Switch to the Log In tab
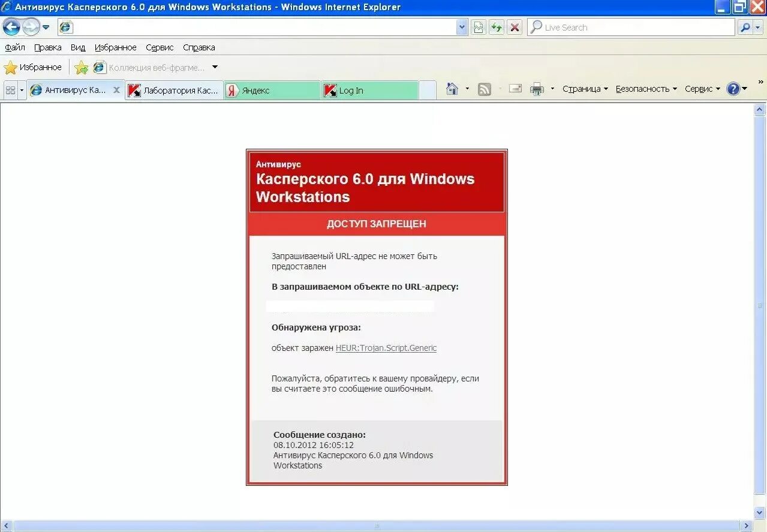Viewport: 767px width, 532px height. point(369,91)
